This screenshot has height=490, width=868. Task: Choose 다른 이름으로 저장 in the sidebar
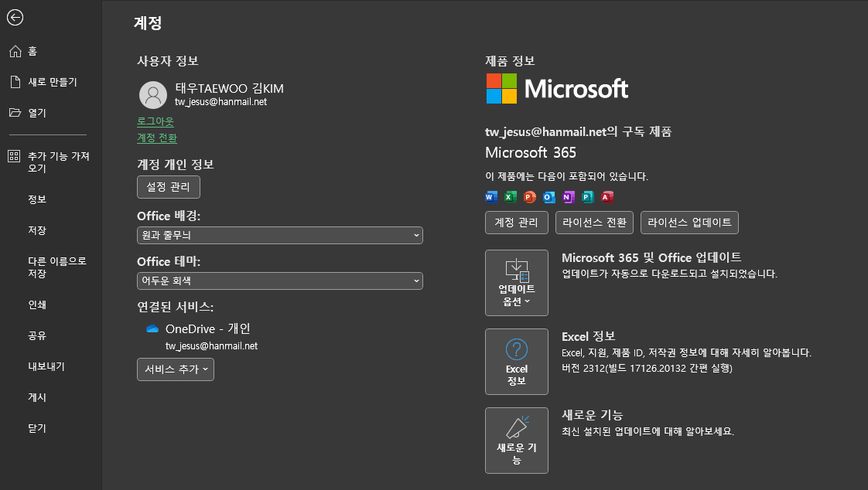tap(57, 267)
